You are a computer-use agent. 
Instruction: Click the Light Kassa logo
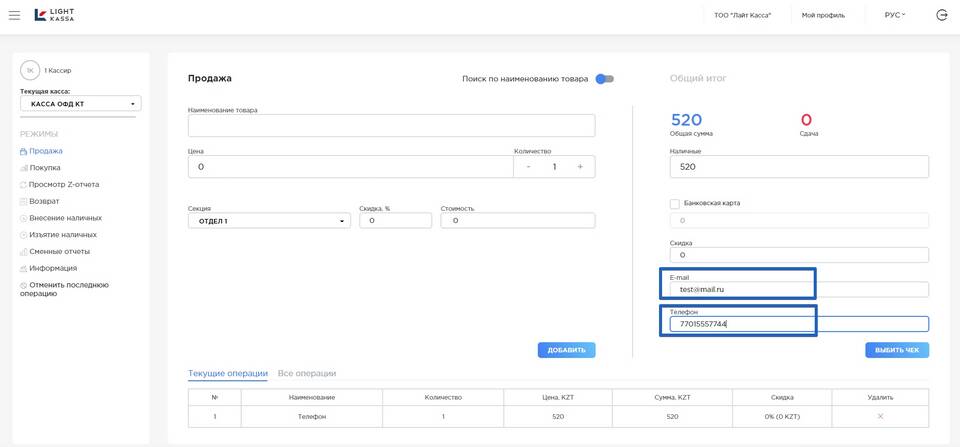54,15
